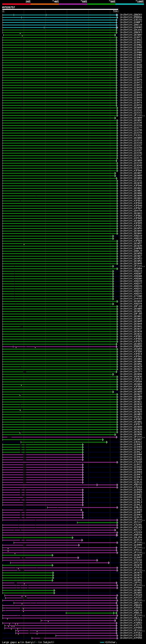The image size is (146, 644).
Task: Select the UniRef100_A5BY93 label
Action: pyautogui.click(x=131, y=485)
